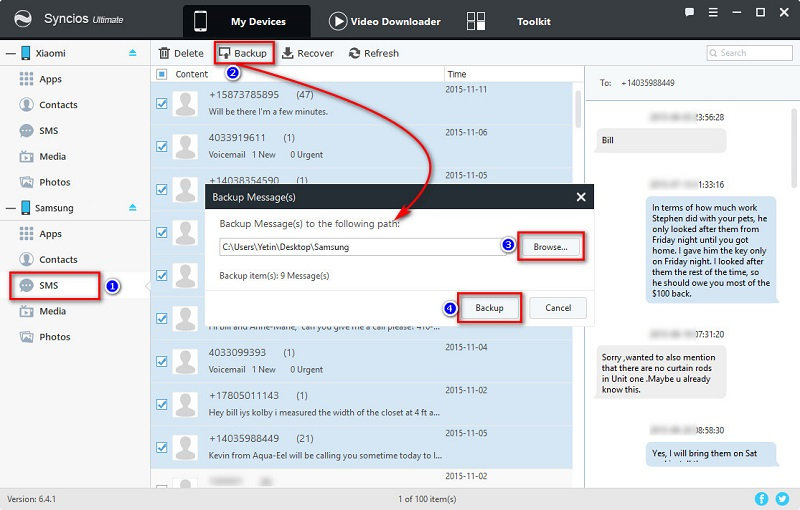
Task: Click the conversation pane scrollbar
Action: tap(795, 148)
